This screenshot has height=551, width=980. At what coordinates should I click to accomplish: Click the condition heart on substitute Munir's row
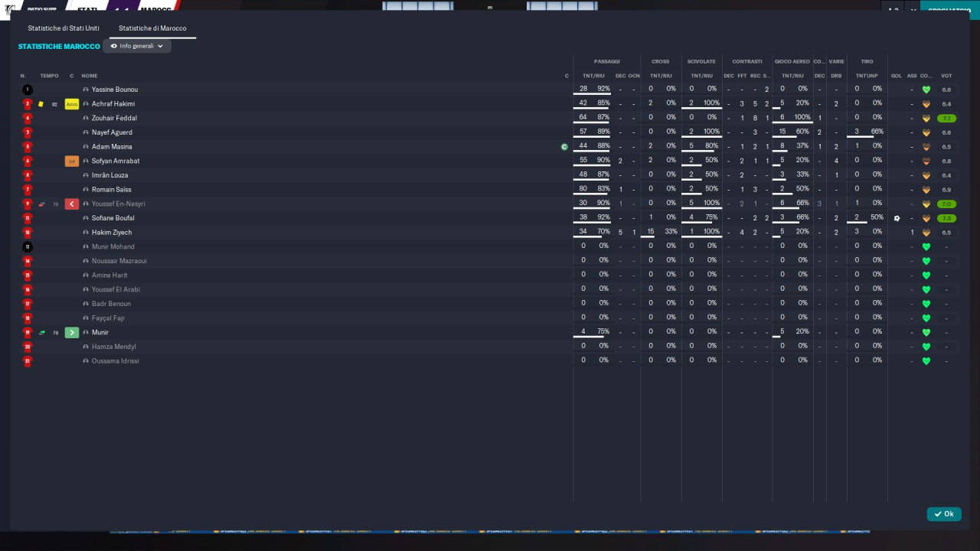click(x=926, y=333)
